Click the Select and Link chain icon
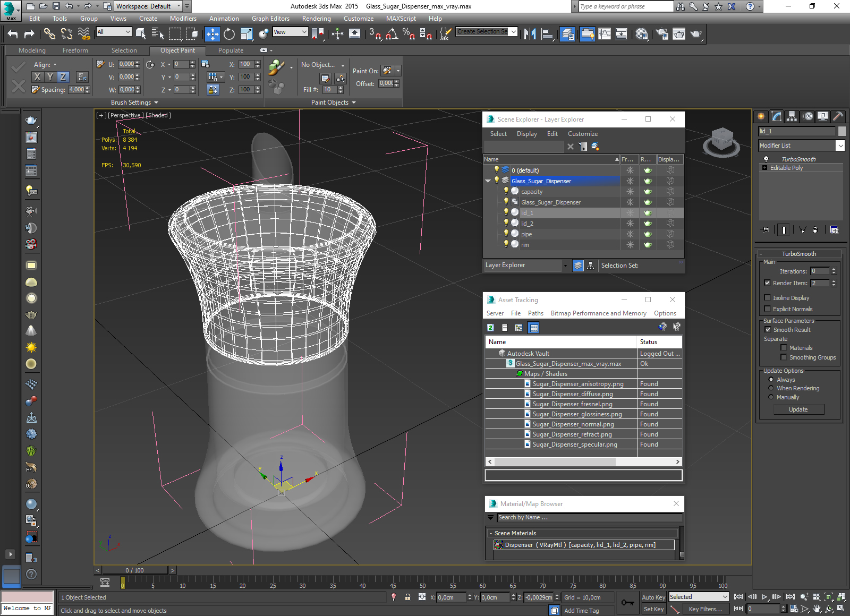Viewport: 850px width, 616px height. click(49, 34)
